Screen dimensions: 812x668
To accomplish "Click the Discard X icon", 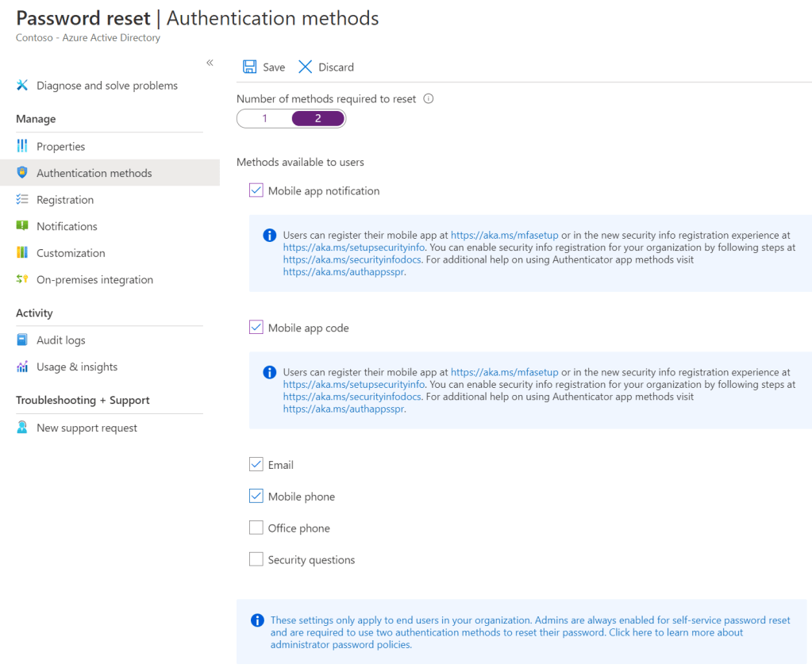I will pyautogui.click(x=305, y=67).
